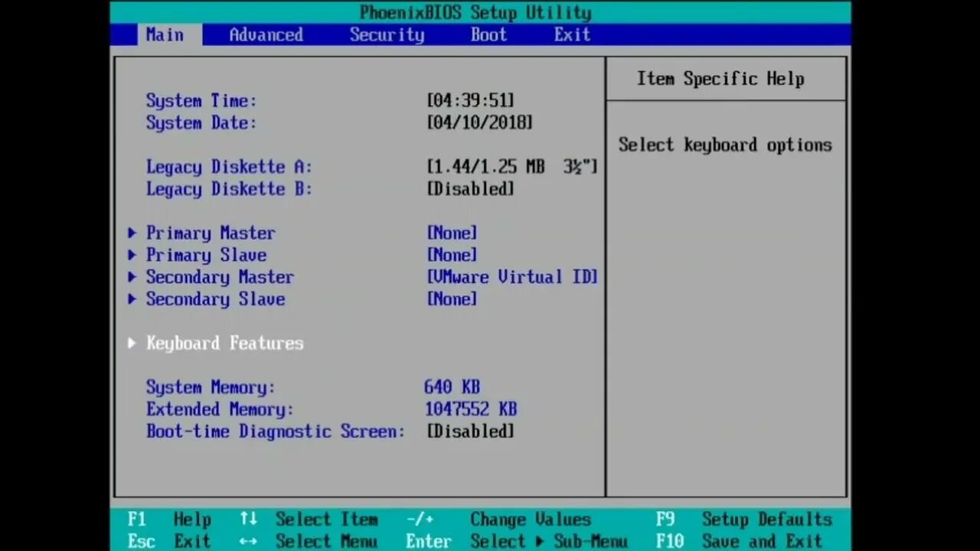Expand the Secondary Slave arrow
This screenshot has height=551, width=980.
(x=132, y=299)
